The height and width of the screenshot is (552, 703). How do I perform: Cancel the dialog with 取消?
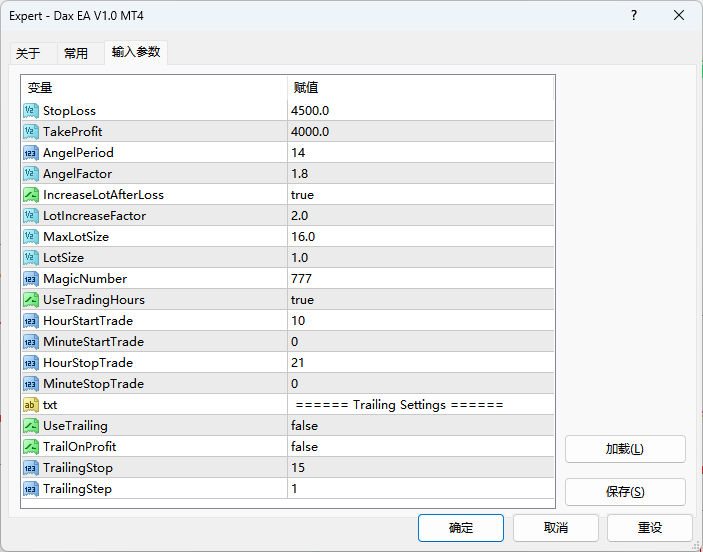tap(556, 528)
